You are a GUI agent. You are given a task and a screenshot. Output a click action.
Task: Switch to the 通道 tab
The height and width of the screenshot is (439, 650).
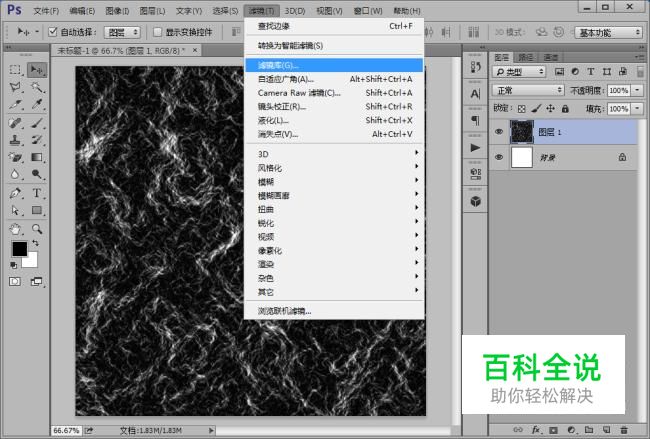coord(550,57)
